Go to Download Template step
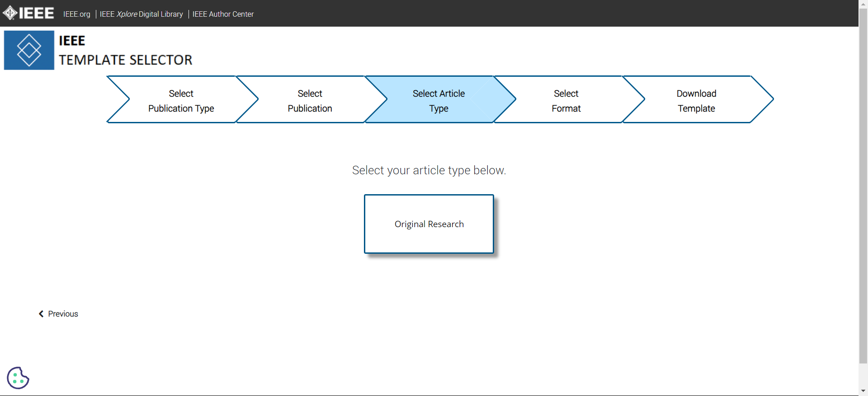The width and height of the screenshot is (868, 396). 696,101
